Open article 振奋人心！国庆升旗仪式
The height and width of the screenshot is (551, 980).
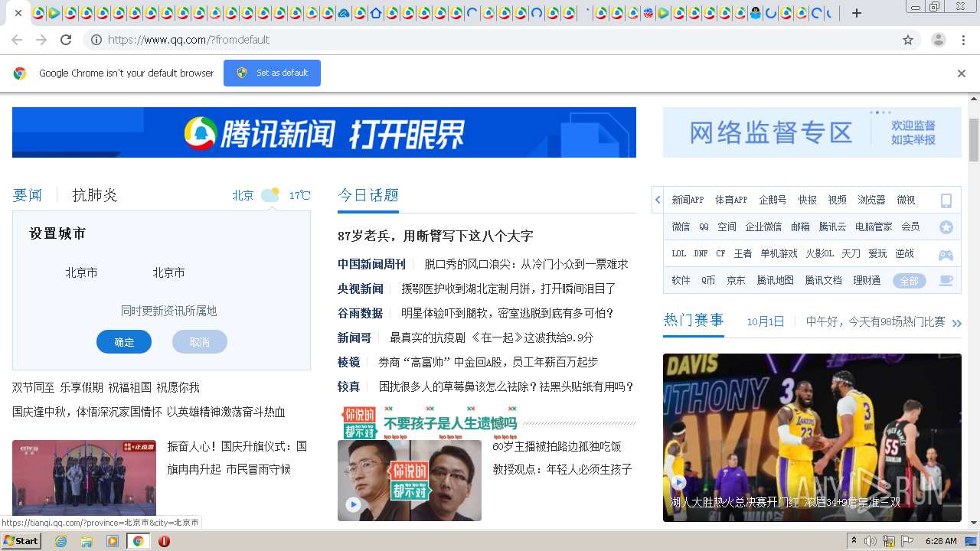pyautogui.click(x=237, y=457)
